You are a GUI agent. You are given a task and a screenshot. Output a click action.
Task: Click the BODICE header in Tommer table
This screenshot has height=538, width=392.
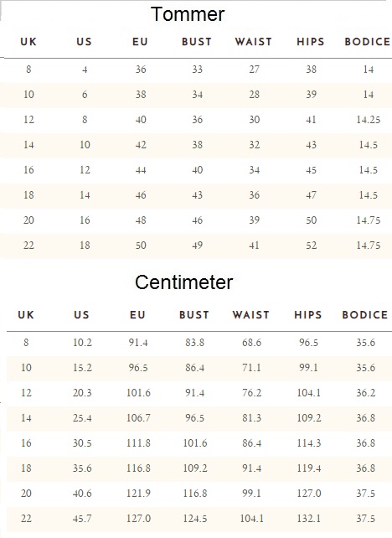(368, 42)
